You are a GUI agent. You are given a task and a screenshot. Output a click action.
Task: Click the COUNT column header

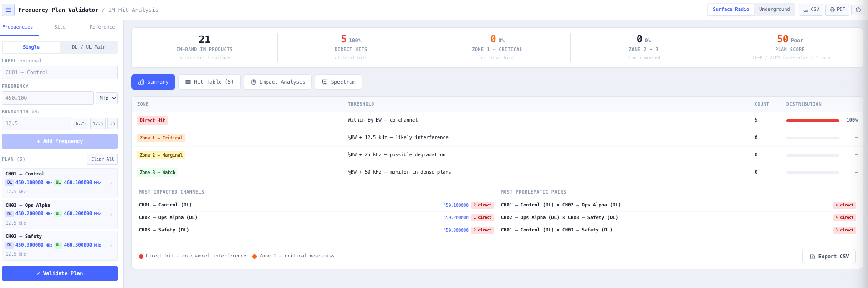(761, 104)
